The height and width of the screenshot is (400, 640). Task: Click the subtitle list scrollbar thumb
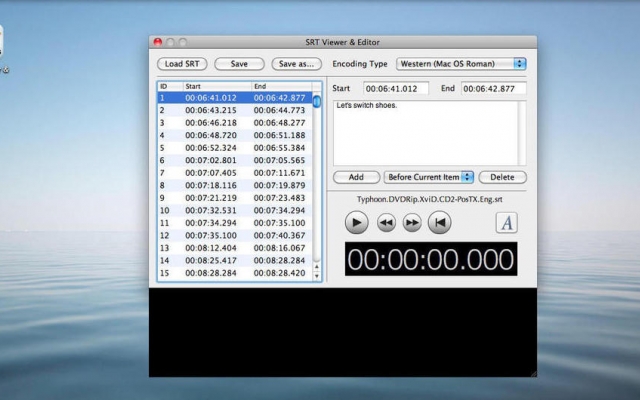(317, 101)
